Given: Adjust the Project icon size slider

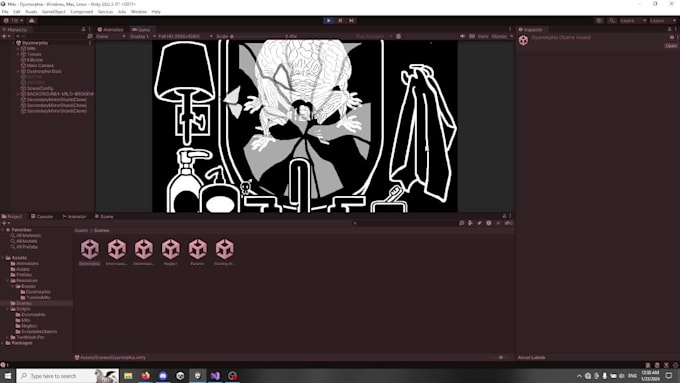Looking at the screenshot, I should tap(500, 357).
